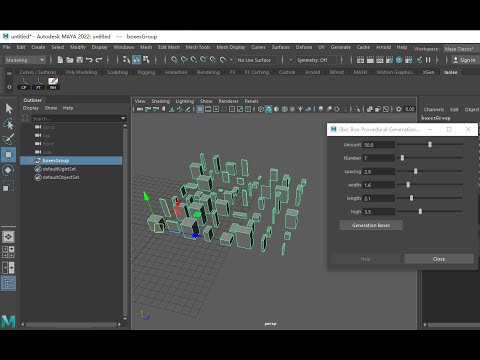This screenshot has height=360, width=480.
Task: Click the Close button in generation dialog
Action: [x=439, y=259]
